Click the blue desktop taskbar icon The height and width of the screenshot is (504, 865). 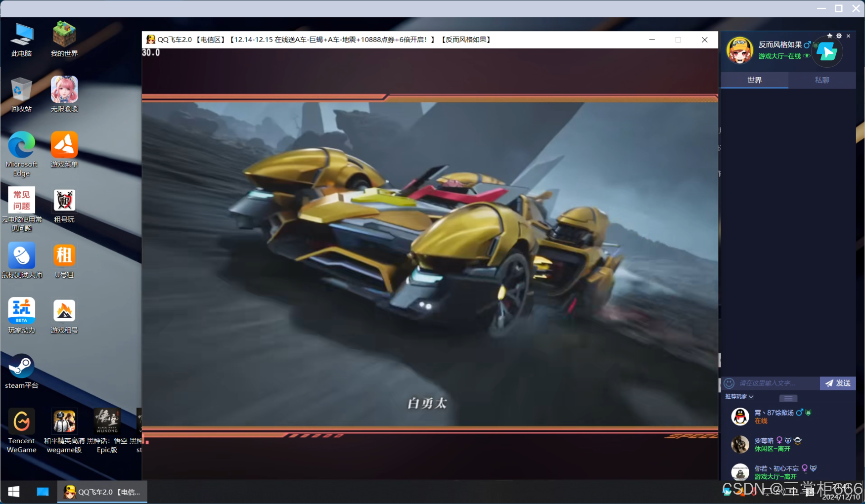43,492
